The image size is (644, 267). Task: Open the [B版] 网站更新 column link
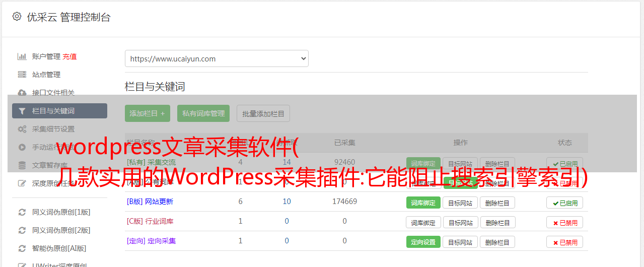pos(150,202)
